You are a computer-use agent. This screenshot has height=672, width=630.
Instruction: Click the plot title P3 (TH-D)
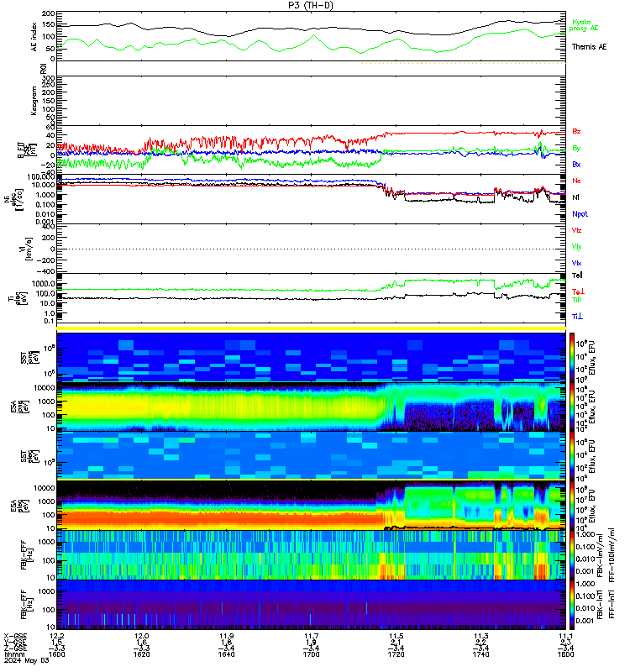311,5
